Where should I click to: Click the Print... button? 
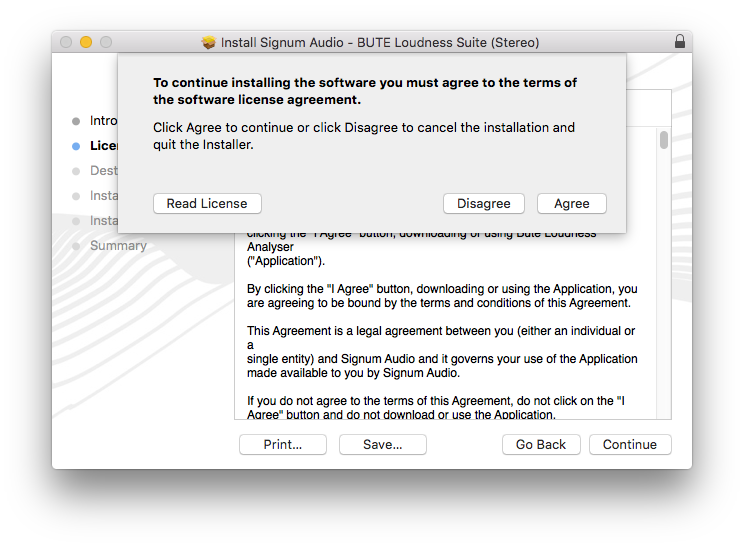tap(283, 445)
